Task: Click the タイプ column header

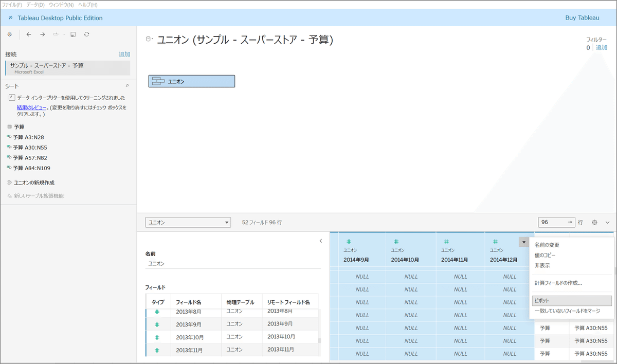Action: point(158,302)
